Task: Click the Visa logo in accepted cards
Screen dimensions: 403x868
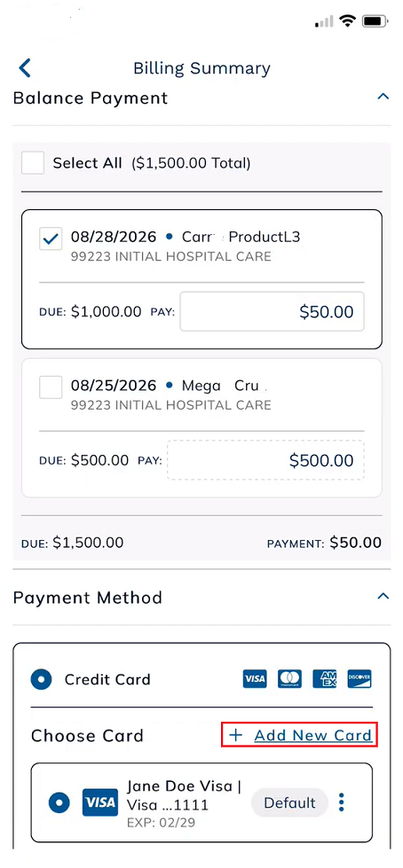Action: [255, 678]
